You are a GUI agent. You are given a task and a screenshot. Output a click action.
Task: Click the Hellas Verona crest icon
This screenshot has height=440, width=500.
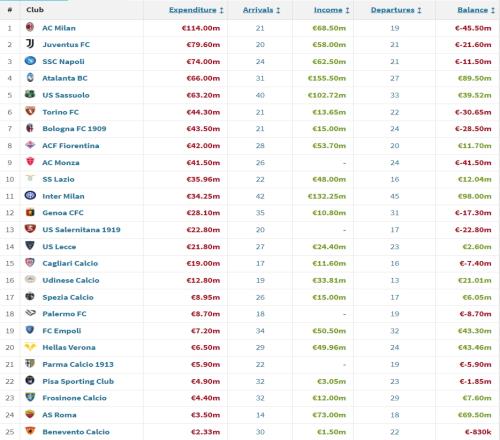30,347
